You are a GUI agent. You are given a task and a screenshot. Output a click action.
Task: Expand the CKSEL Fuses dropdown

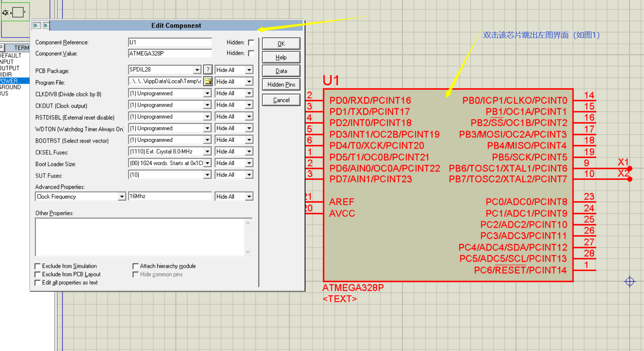(x=207, y=151)
